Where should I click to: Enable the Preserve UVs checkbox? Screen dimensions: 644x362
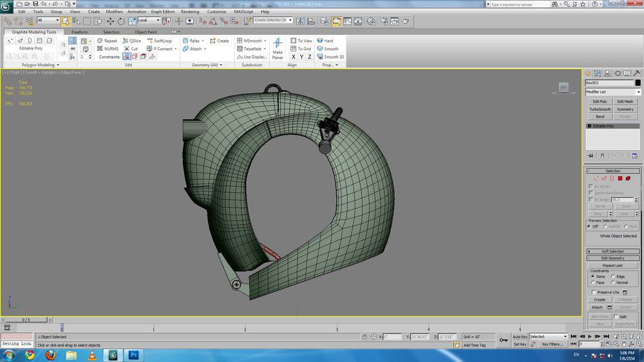pos(594,292)
